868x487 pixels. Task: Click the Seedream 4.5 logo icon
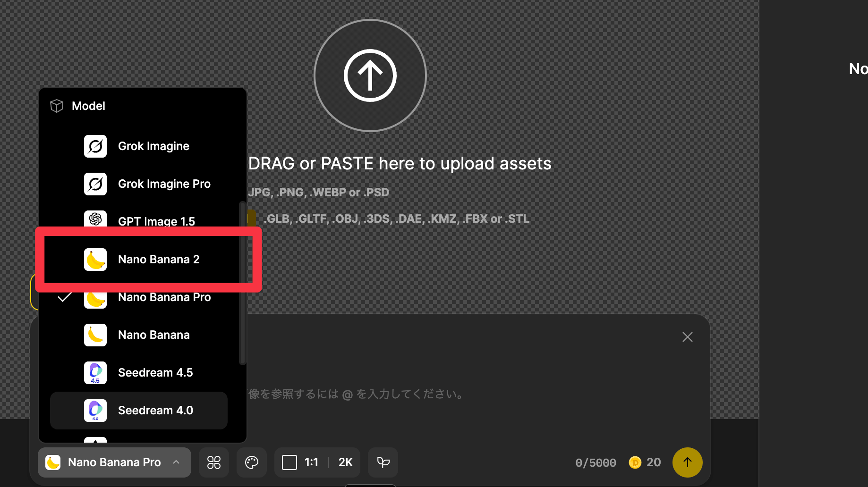pos(95,373)
